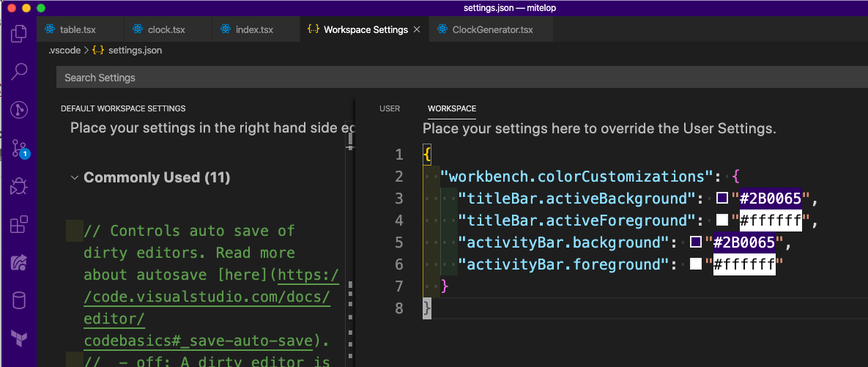Click the green macOS zoom button
Image resolution: width=868 pixels, height=367 pixels.
coord(40,8)
